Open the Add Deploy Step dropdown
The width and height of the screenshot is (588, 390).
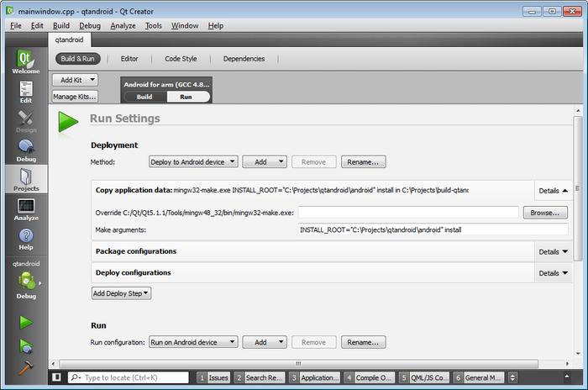coord(121,293)
